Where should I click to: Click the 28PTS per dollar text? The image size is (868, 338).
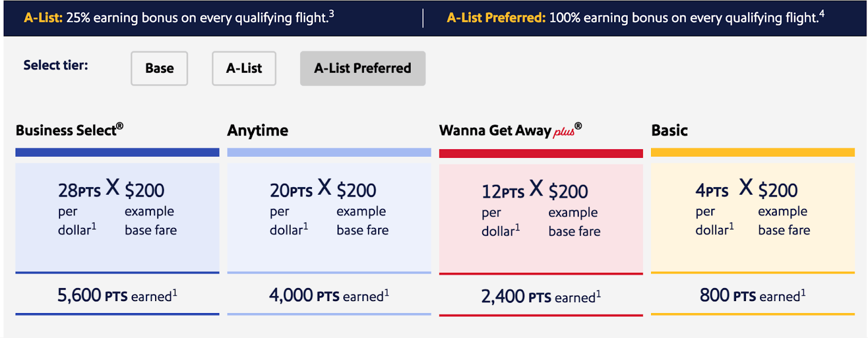pos(79,190)
